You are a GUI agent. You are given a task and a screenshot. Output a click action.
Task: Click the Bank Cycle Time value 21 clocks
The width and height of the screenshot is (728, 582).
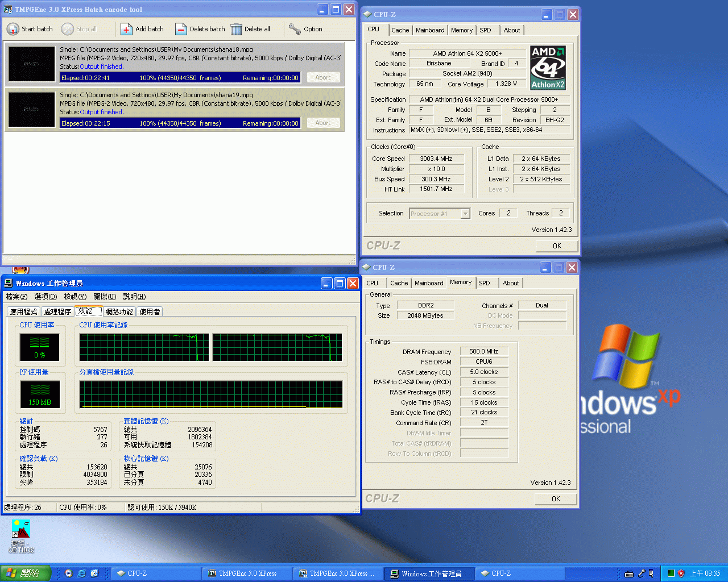point(484,413)
